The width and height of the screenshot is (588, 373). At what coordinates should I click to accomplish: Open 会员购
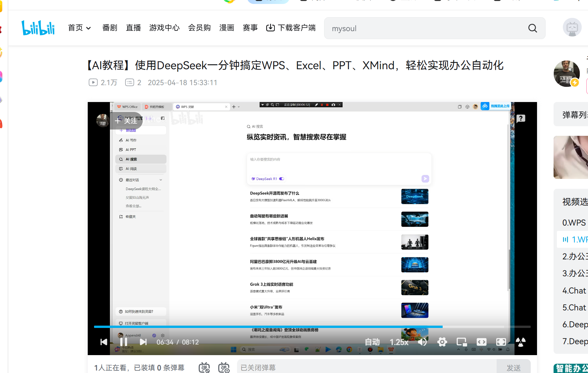(199, 28)
